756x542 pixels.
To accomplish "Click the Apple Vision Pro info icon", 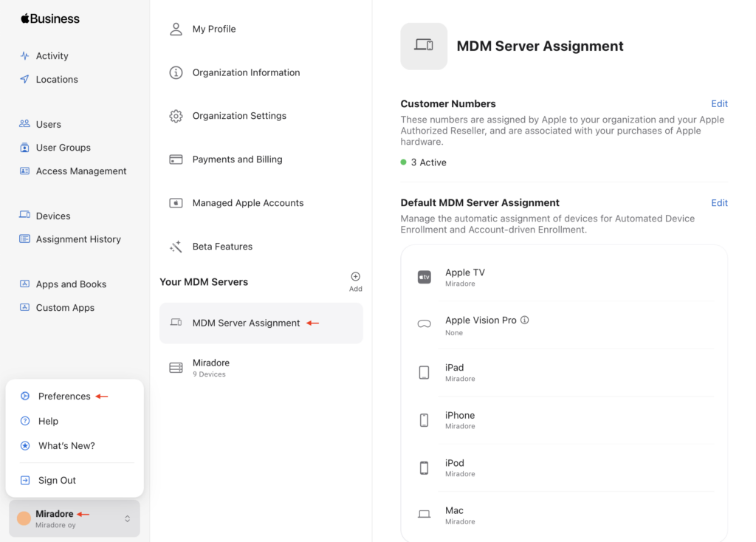I will 524,319.
